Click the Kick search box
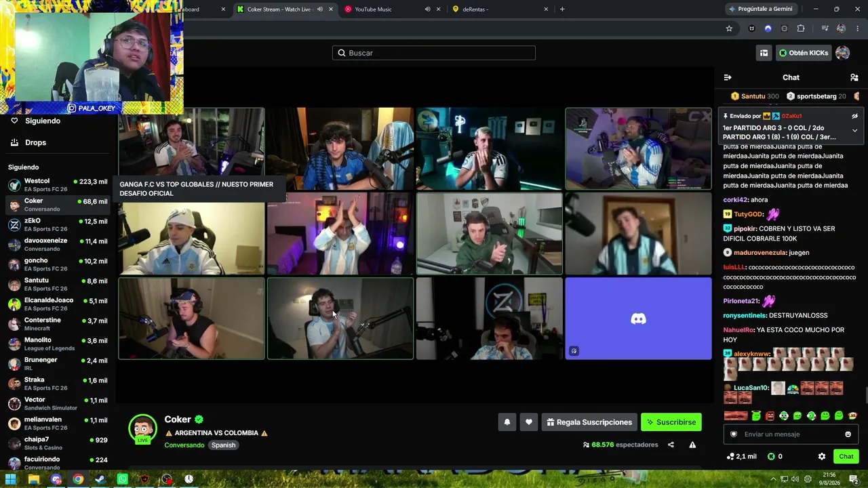This screenshot has width=868, height=488. point(434,53)
